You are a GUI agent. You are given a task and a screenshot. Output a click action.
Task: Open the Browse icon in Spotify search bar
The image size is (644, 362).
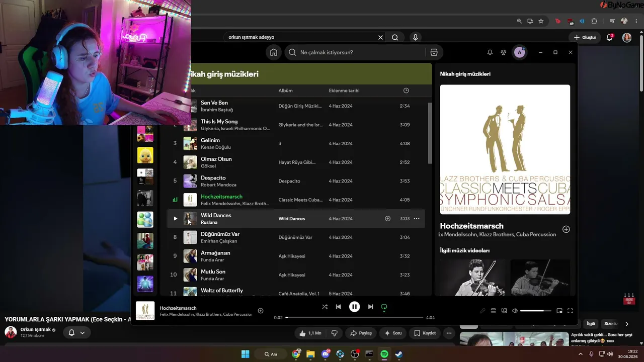click(x=434, y=52)
